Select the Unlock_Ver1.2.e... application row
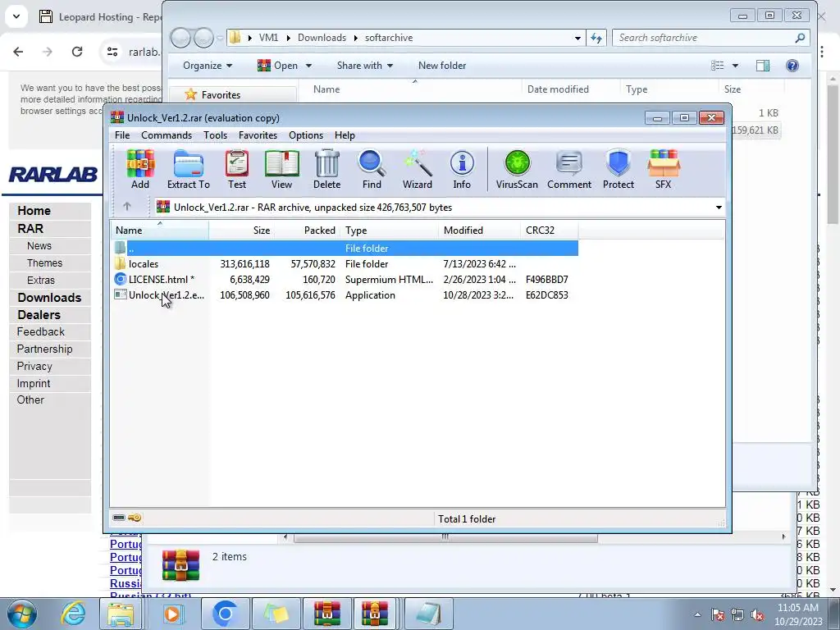This screenshot has height=630, width=840. [x=345, y=295]
